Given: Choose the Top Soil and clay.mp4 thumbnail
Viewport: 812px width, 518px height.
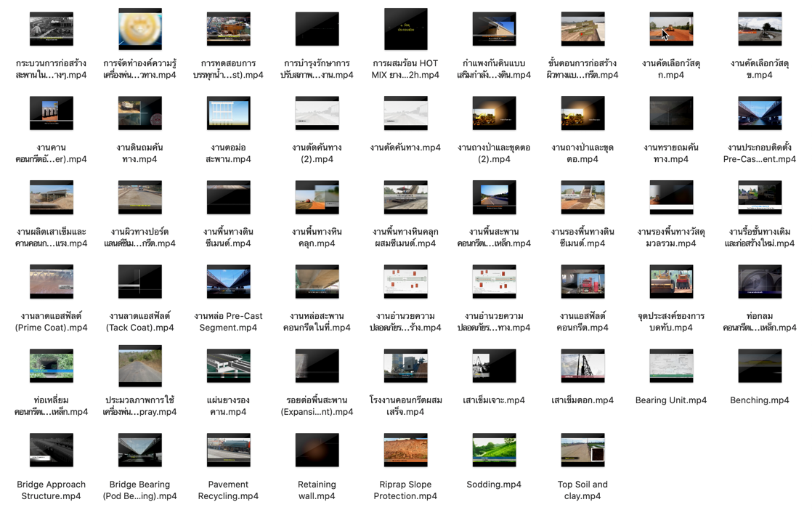Looking at the screenshot, I should click(582, 450).
